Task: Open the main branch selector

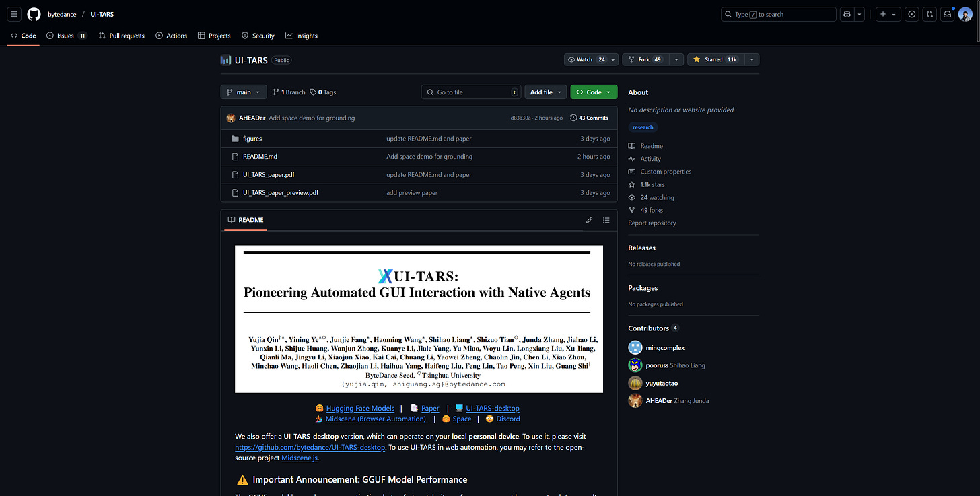Action: pyautogui.click(x=244, y=92)
